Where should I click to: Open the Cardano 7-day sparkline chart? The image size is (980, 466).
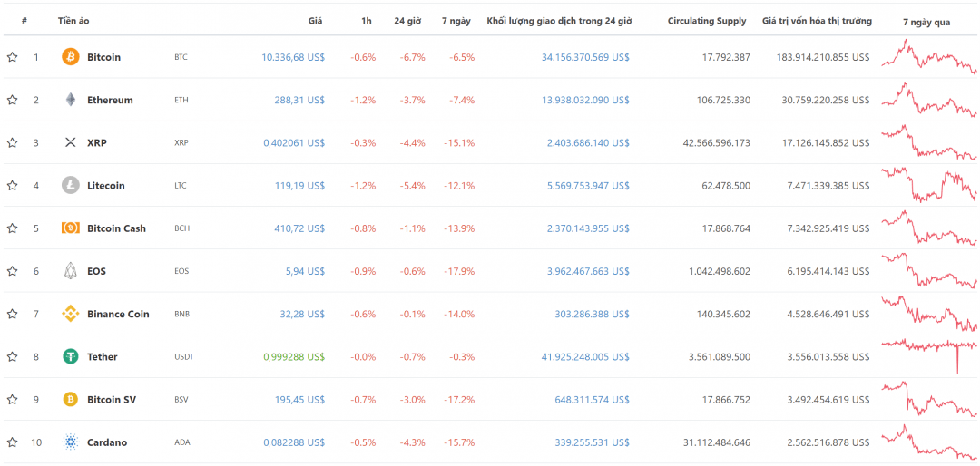pyautogui.click(x=929, y=442)
